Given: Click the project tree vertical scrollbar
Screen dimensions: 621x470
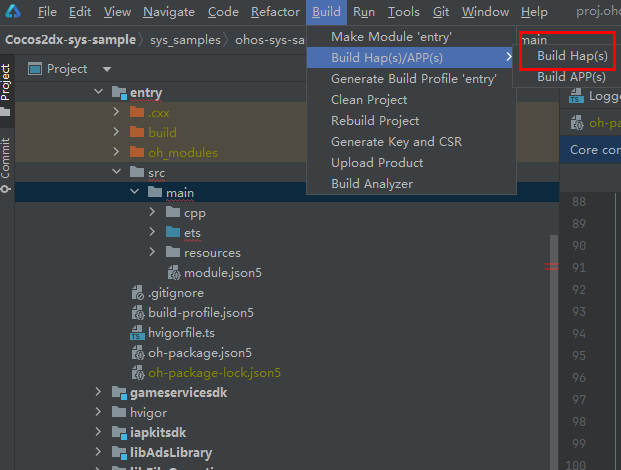Looking at the screenshot, I should pyautogui.click(x=553, y=352).
